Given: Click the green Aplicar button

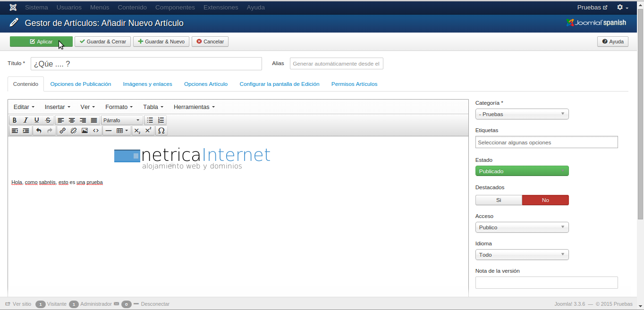Looking at the screenshot, I should pos(41,42).
